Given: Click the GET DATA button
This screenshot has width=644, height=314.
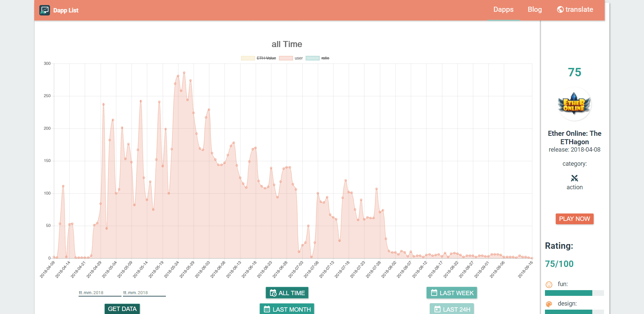Looking at the screenshot, I should (x=122, y=309).
